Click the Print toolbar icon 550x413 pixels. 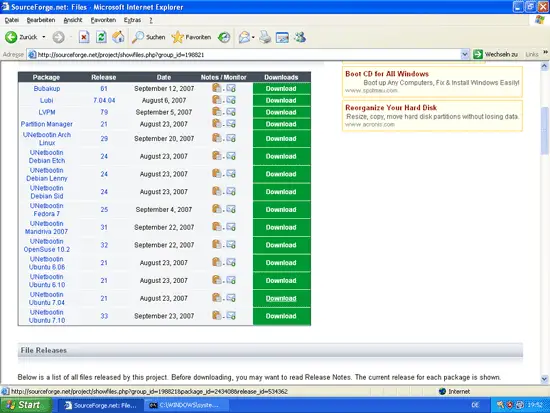coord(265,37)
